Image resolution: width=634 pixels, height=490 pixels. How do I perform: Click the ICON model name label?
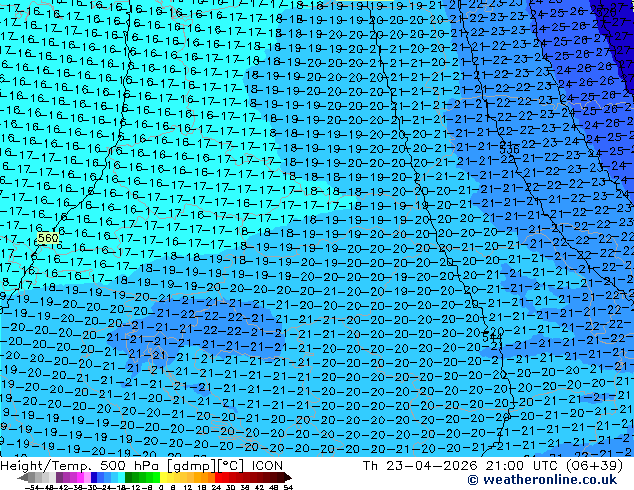[267, 466]
